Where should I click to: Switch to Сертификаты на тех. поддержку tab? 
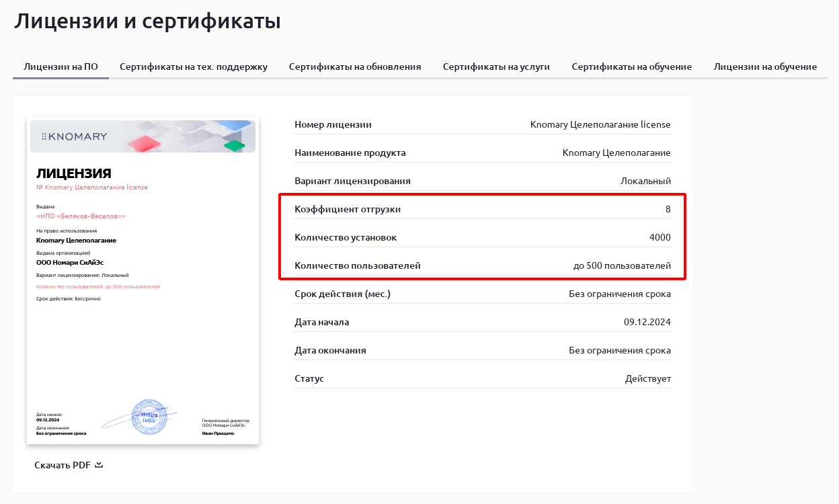[194, 67]
